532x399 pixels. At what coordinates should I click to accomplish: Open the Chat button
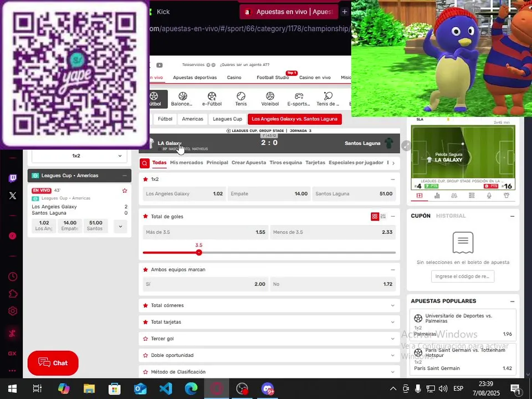click(53, 363)
